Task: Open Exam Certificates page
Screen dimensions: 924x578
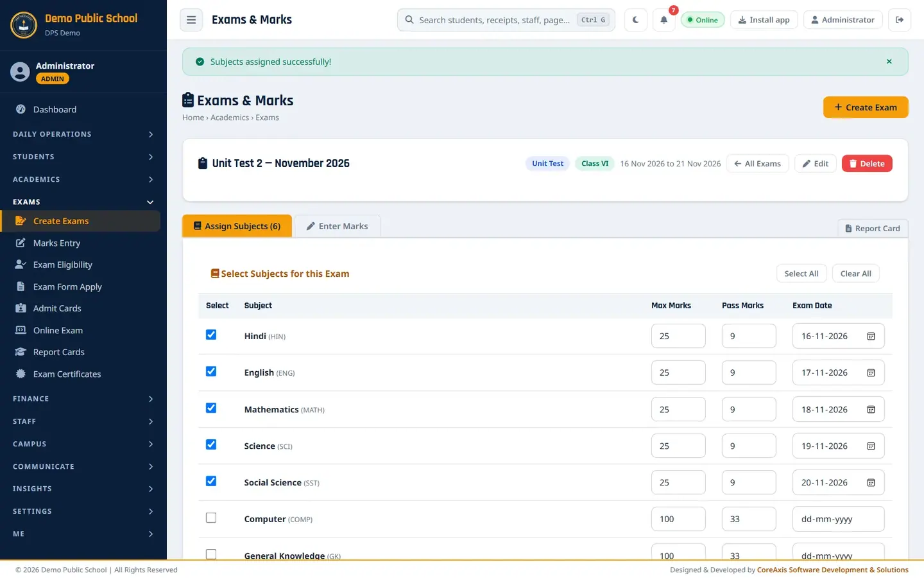Action: (x=80, y=374)
